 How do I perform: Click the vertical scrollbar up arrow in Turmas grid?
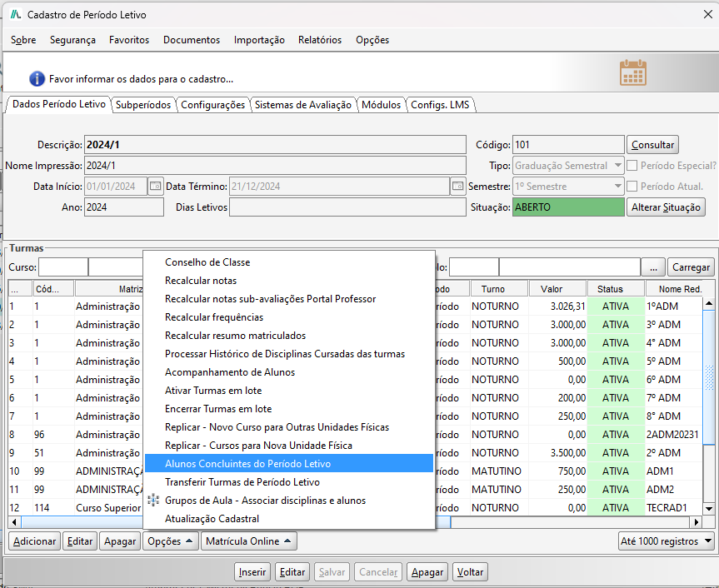pyautogui.click(x=709, y=303)
